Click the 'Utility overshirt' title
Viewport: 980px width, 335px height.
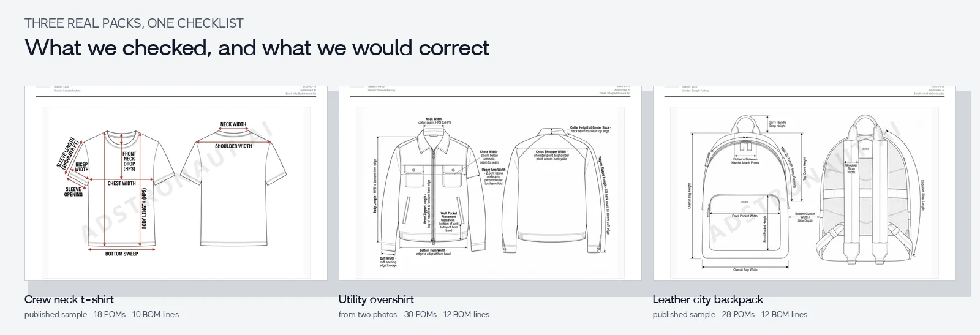pyautogui.click(x=376, y=299)
